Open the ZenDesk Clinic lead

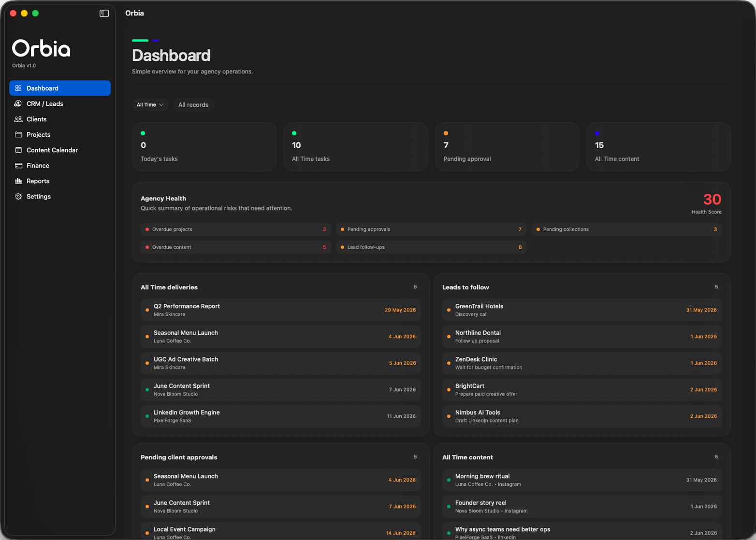point(582,363)
